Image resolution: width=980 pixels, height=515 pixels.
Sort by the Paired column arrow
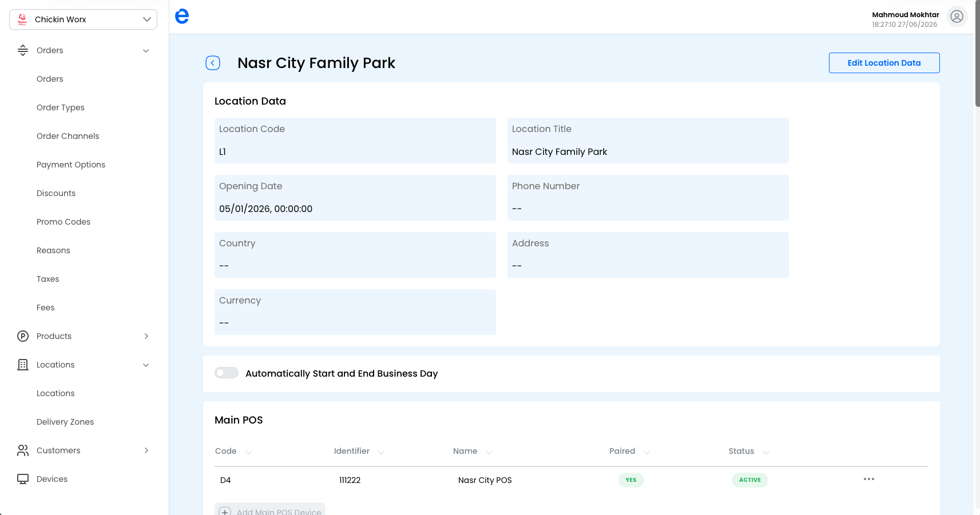(647, 452)
